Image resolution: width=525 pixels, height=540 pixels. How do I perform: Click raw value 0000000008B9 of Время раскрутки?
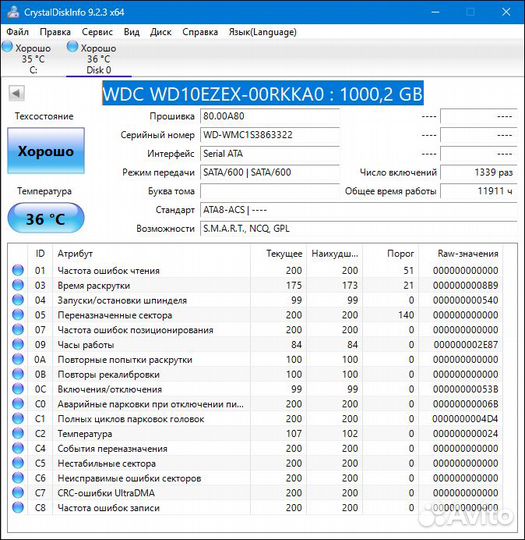466,285
